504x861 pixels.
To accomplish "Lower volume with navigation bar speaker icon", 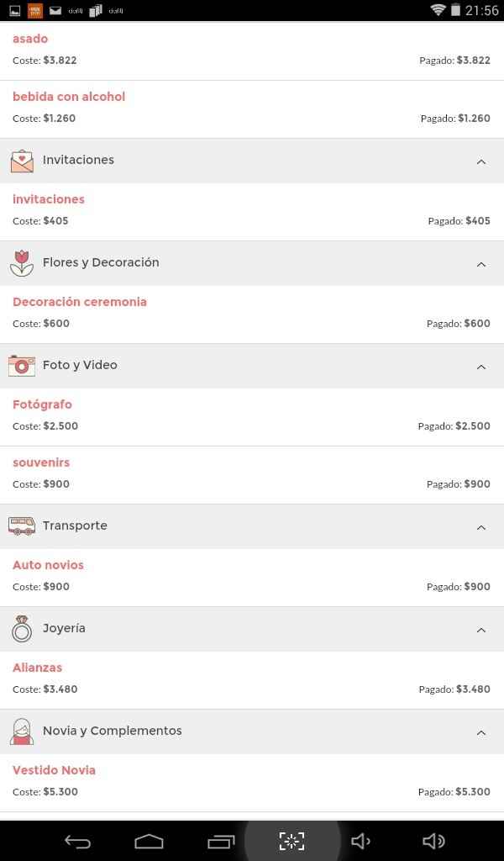I will coord(361,841).
